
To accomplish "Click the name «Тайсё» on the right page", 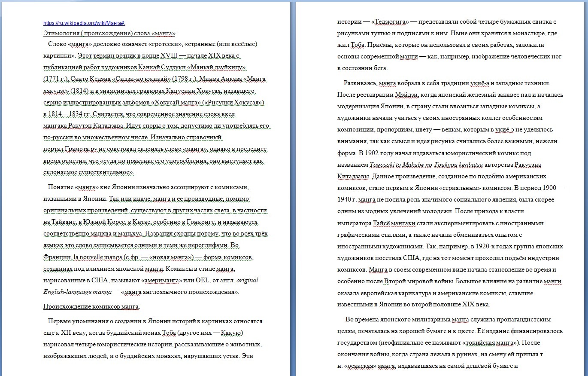I will tap(381, 223).
